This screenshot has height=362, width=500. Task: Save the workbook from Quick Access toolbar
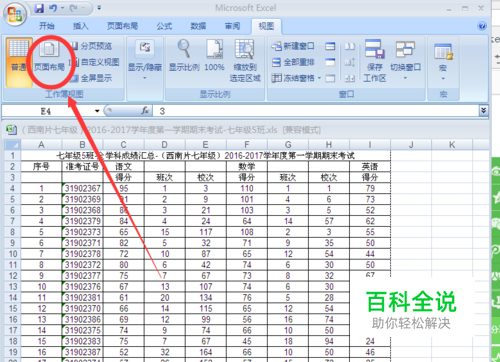click(x=39, y=8)
